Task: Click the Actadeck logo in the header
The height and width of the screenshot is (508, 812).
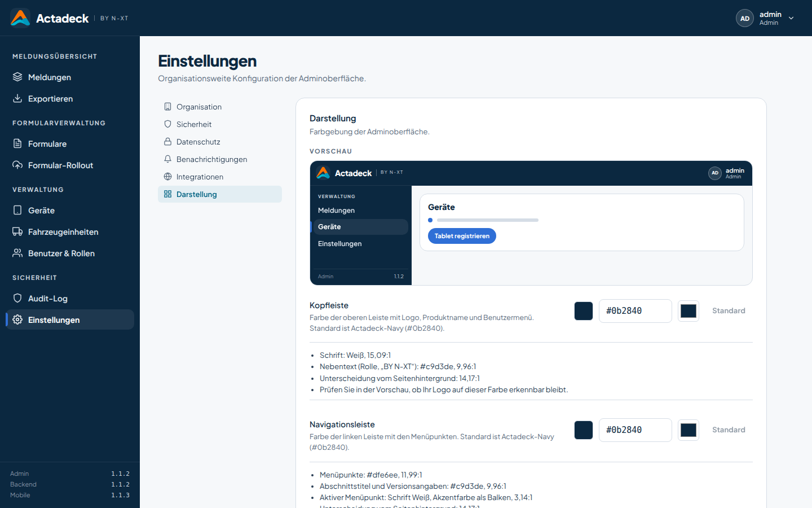Action: tap(20, 18)
